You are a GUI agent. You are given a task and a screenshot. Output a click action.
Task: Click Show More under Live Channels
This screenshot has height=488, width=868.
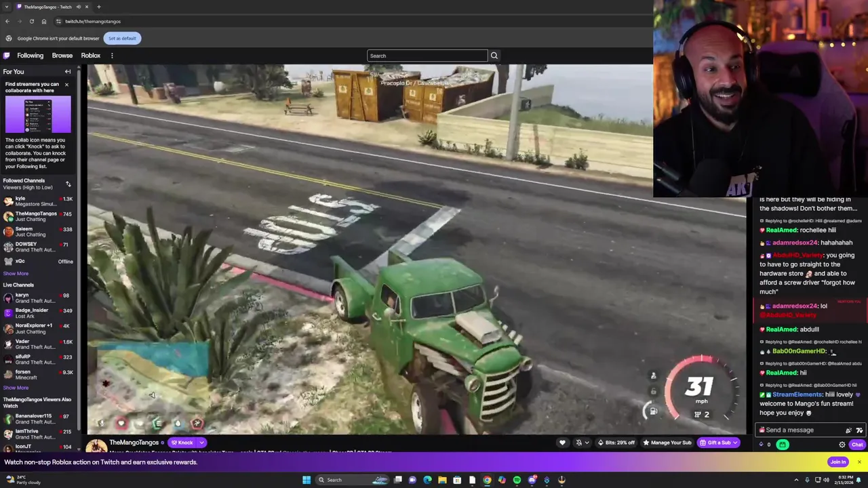pyautogui.click(x=16, y=388)
